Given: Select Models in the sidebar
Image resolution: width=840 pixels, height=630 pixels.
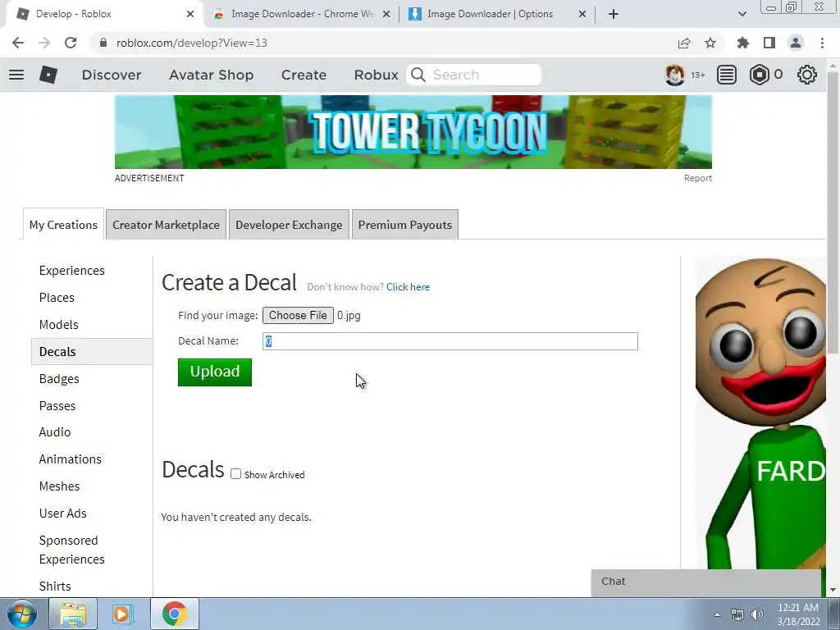Looking at the screenshot, I should (58, 325).
